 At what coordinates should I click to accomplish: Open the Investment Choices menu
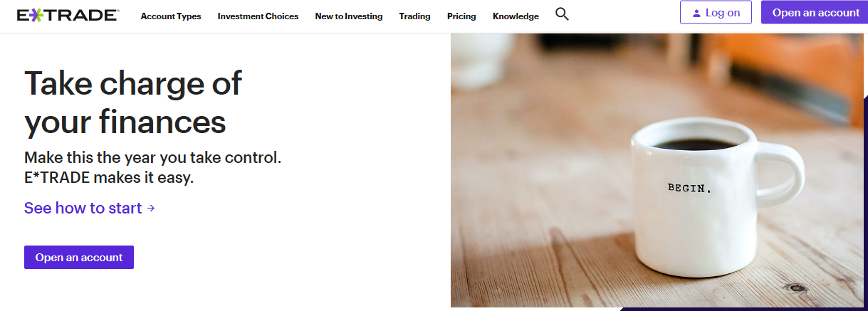pyautogui.click(x=258, y=16)
